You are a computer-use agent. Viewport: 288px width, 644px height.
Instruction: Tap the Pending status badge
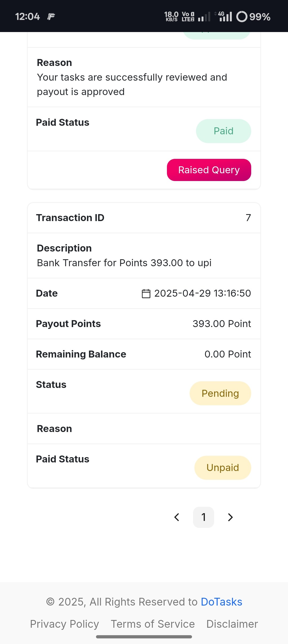click(x=220, y=393)
